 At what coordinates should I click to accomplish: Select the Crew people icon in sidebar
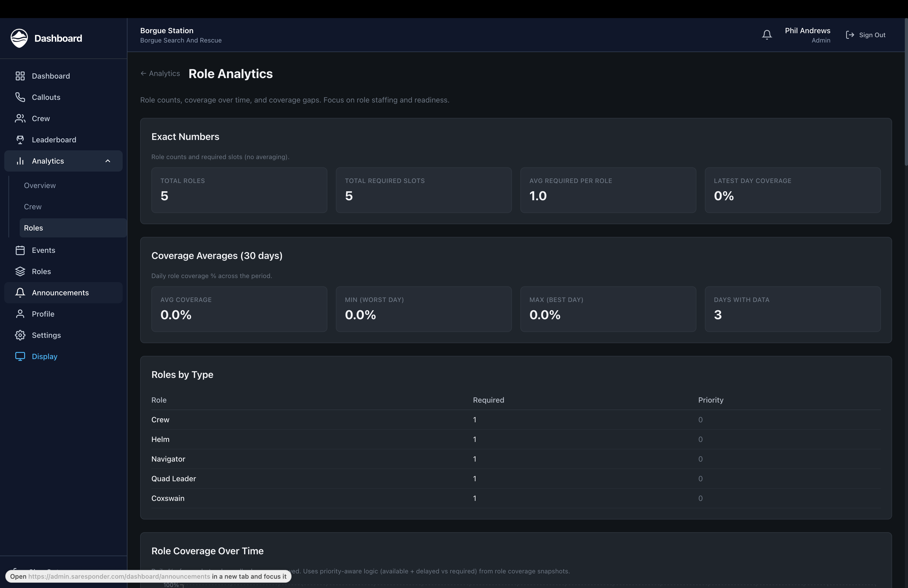point(20,118)
